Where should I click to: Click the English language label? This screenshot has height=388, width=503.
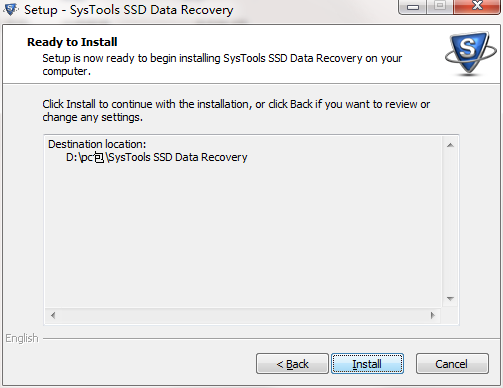(x=22, y=338)
